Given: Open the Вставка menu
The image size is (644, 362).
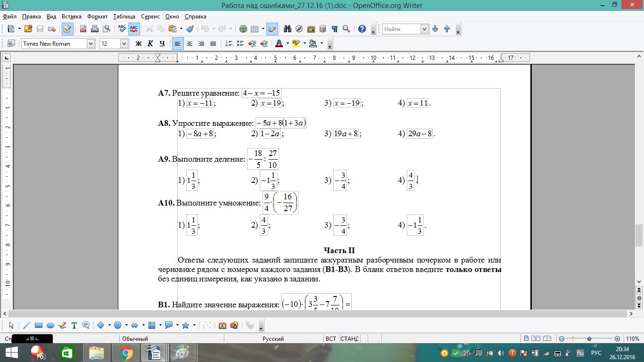Looking at the screenshot, I should (x=72, y=16).
